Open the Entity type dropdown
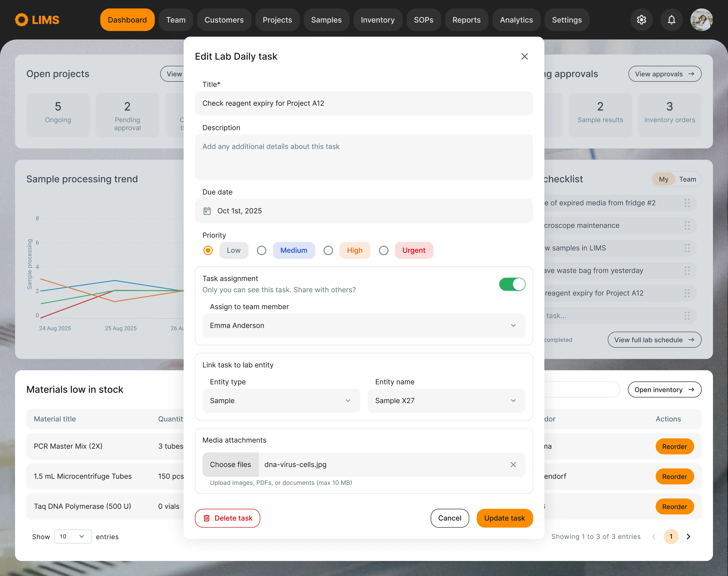Screen dimensions: 728x576 [x=281, y=401]
